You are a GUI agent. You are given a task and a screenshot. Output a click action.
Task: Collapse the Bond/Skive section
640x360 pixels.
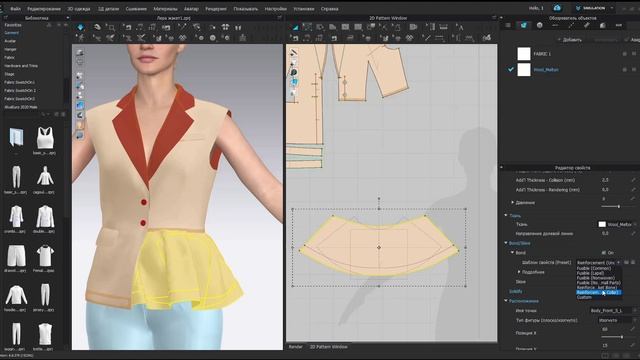(x=506, y=243)
